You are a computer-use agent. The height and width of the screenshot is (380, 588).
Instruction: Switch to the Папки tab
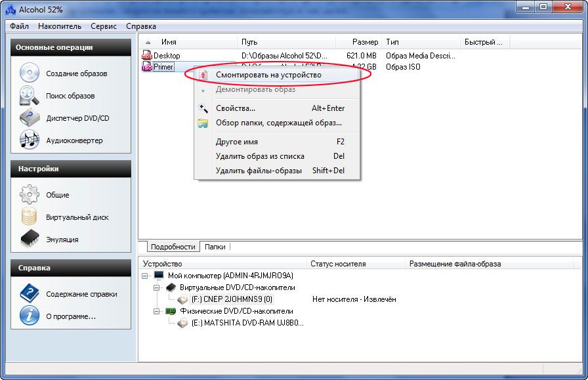215,247
